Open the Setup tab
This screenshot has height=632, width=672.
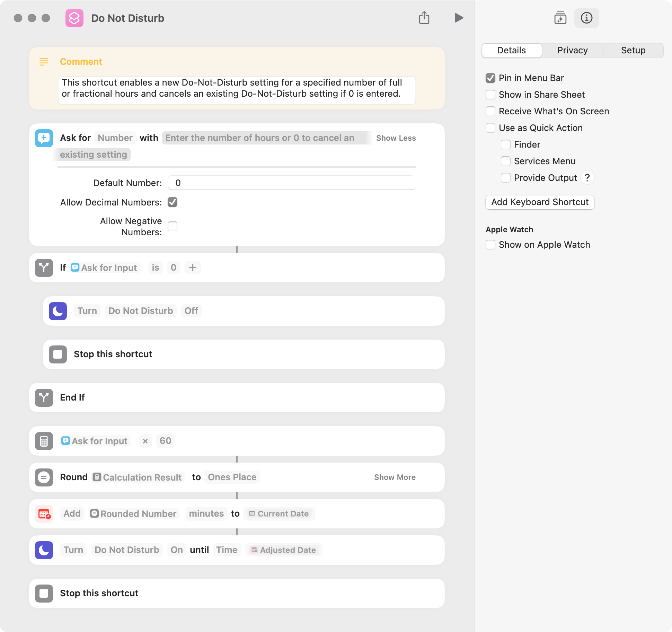(x=633, y=50)
